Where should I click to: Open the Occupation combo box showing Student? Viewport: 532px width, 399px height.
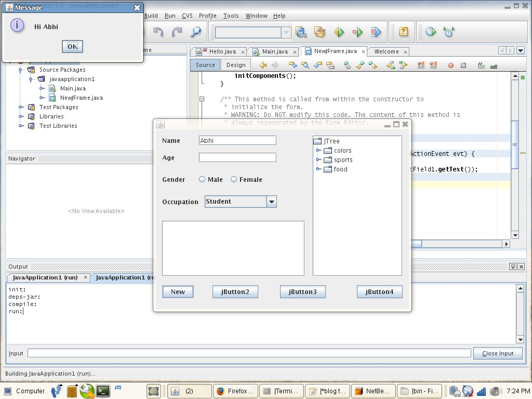(241, 202)
